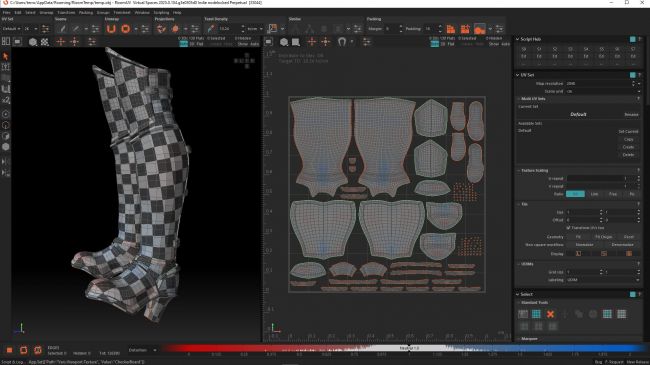The image size is (650, 365).
Task: Click the Texel Density pick eyedropper icon
Action: [x=211, y=29]
